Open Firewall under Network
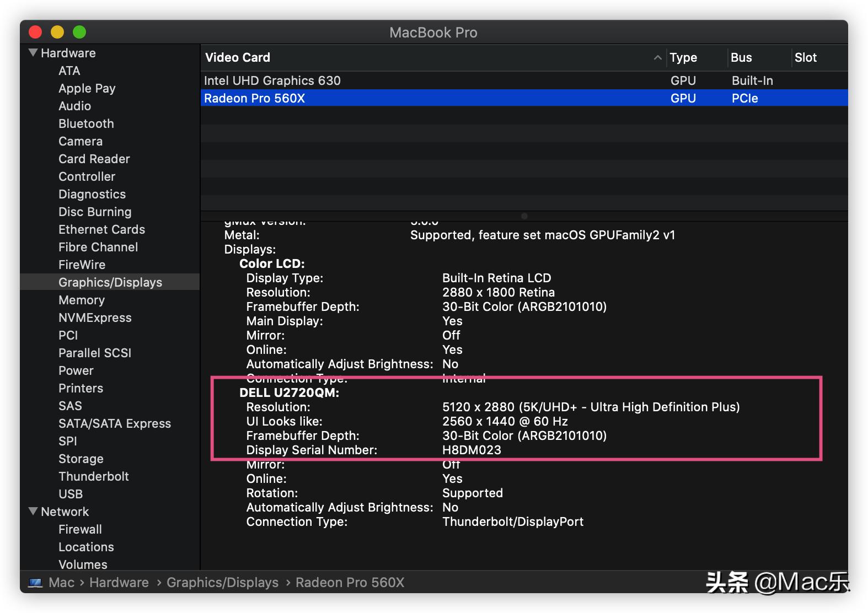The height and width of the screenshot is (613, 868). (80, 529)
